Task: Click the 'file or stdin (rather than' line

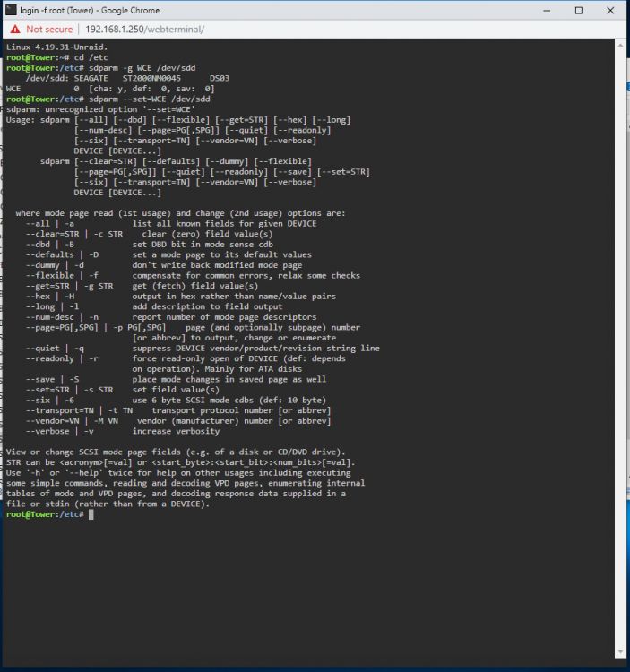Action: (x=108, y=504)
